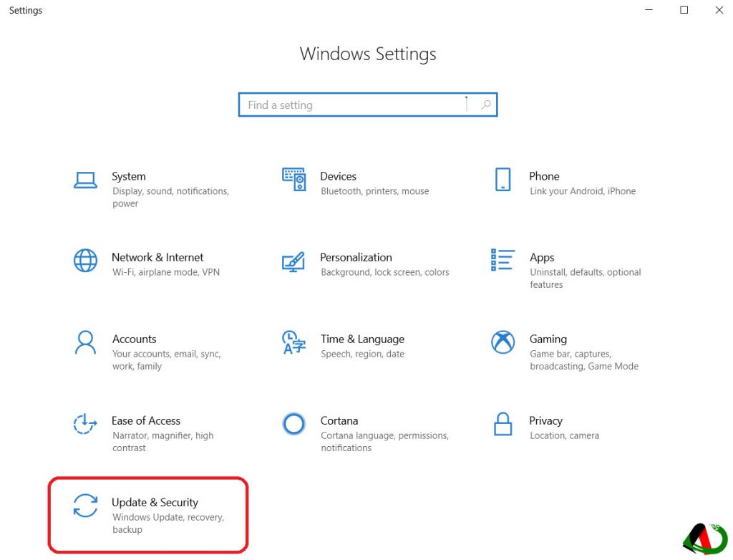The height and width of the screenshot is (560, 733).
Task: Go to Apps label
Action: point(542,258)
